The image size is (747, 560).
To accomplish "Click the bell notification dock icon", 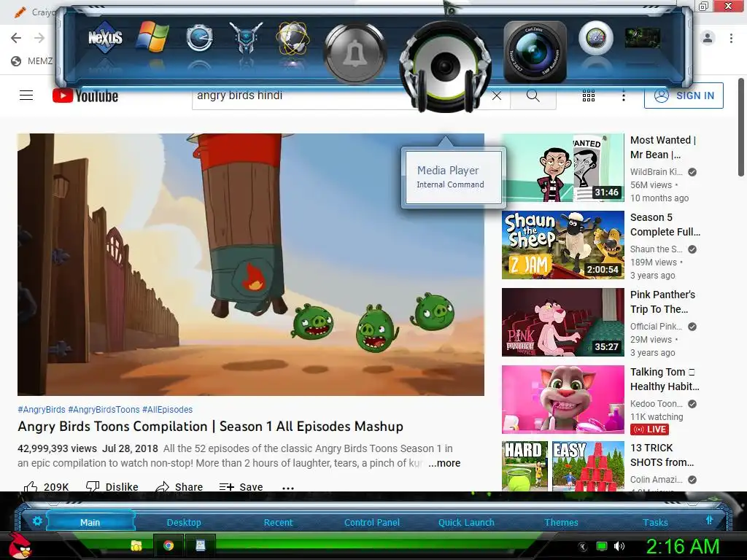I will click(x=354, y=52).
